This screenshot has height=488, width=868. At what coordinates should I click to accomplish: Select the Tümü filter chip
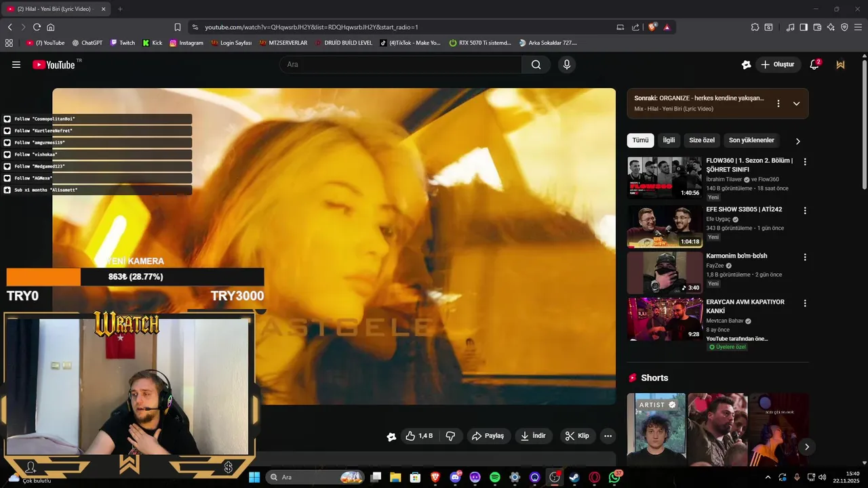click(x=640, y=140)
